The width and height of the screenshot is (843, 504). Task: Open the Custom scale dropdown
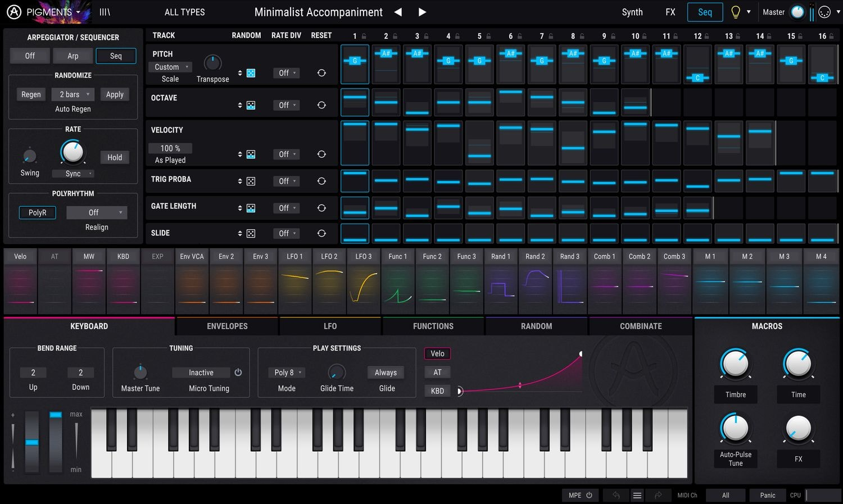(171, 67)
